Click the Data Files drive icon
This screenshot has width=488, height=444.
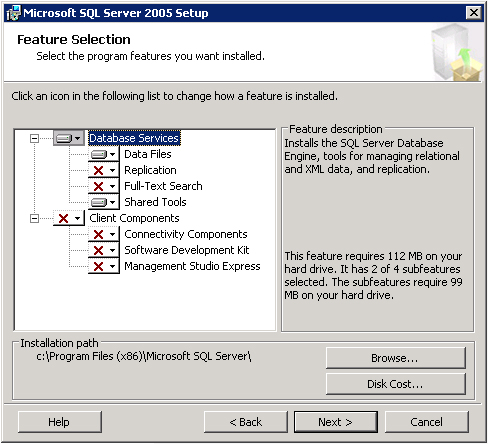(x=99, y=154)
